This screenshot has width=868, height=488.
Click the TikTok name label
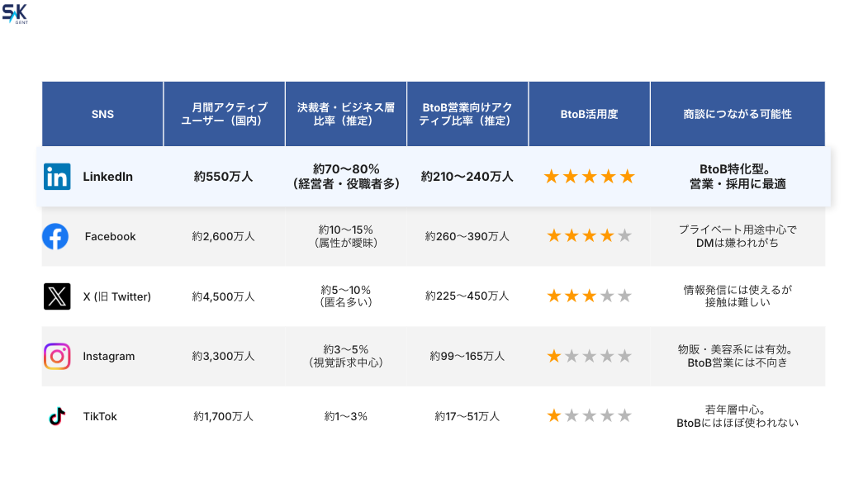pyautogui.click(x=100, y=416)
